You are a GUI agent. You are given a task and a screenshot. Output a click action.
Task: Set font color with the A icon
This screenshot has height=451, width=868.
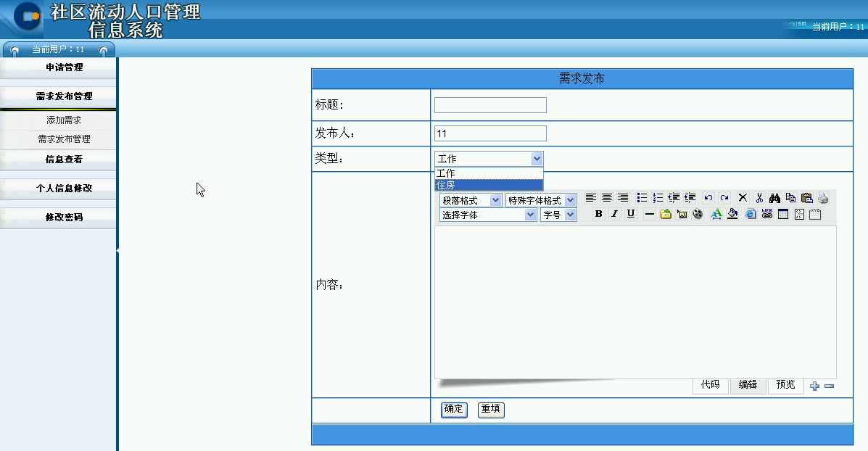pos(716,214)
